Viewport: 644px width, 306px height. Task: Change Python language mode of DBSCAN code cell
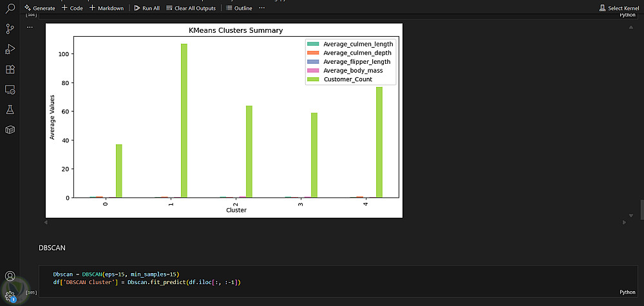click(x=627, y=292)
